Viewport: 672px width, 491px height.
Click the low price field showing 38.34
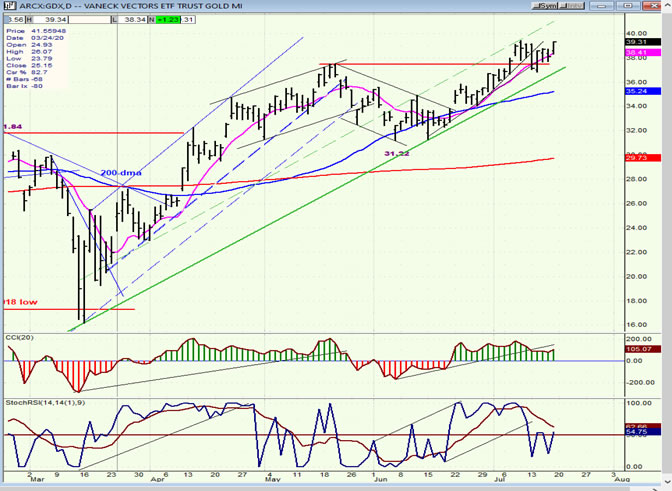134,19
